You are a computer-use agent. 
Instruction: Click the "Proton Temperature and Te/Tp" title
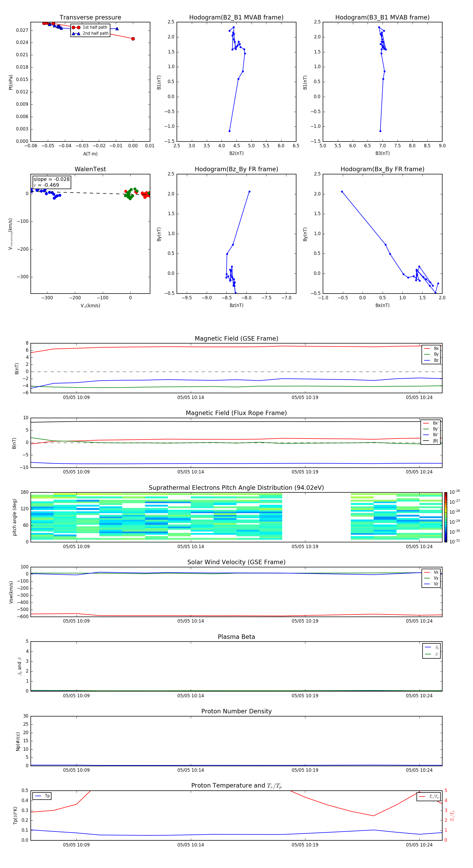[236, 786]
